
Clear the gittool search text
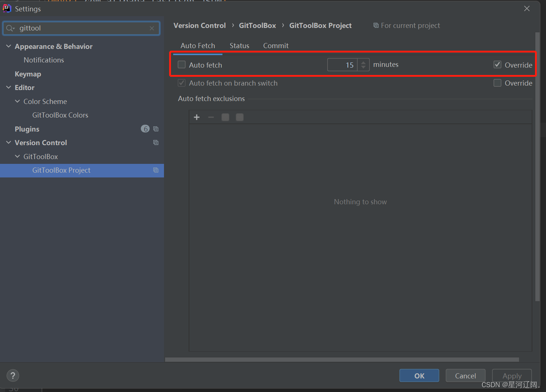click(x=152, y=28)
